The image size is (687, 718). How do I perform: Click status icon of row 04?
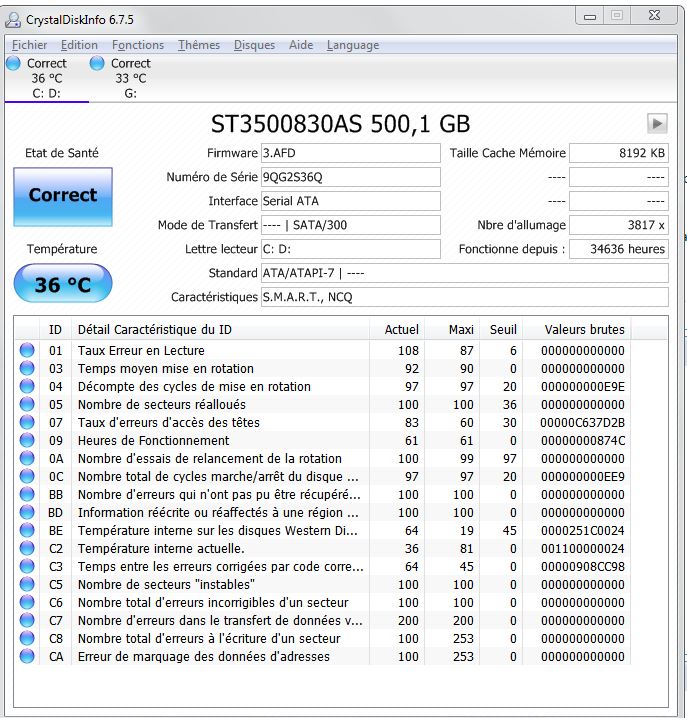pyautogui.click(x=27, y=386)
